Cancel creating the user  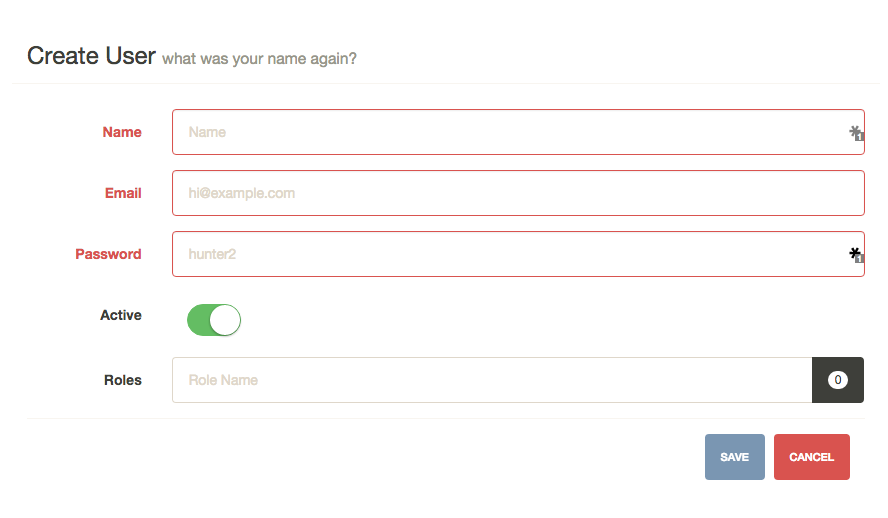812,457
